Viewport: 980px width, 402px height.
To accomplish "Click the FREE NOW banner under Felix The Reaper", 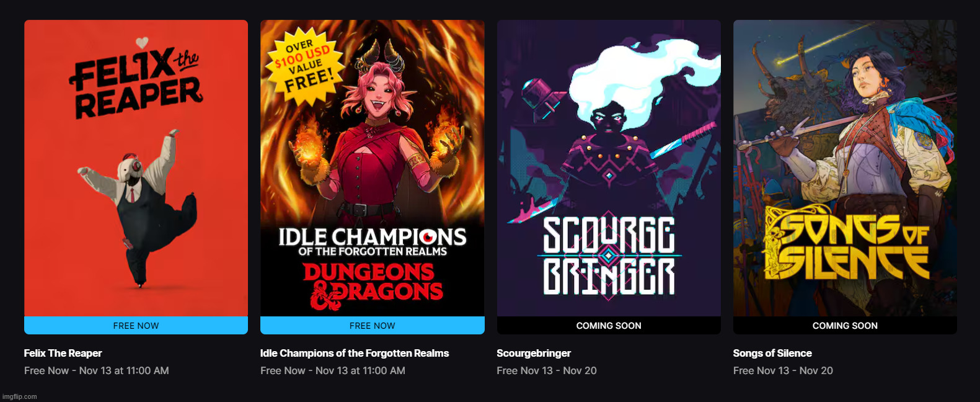I will [136, 325].
